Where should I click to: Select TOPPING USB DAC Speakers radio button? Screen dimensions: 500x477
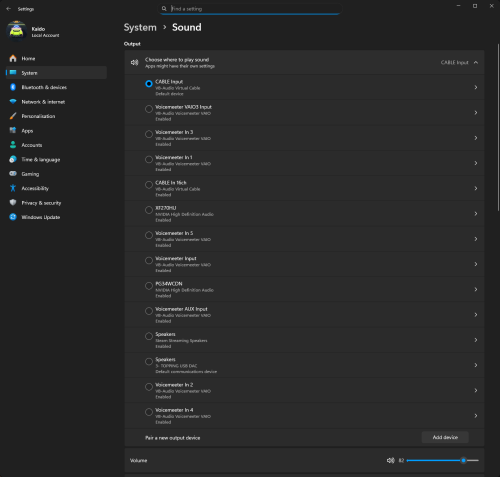point(149,362)
